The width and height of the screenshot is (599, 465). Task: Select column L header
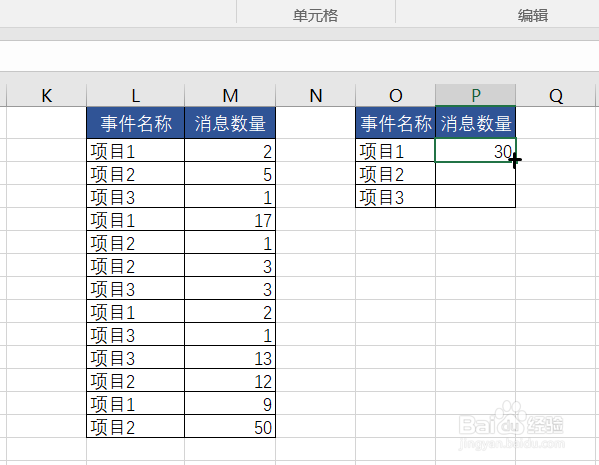(x=136, y=96)
